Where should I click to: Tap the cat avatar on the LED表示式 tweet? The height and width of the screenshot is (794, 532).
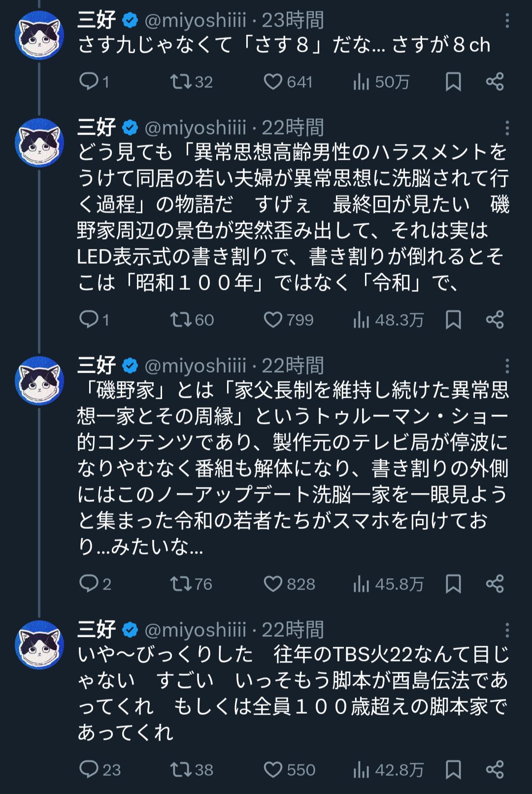click(39, 142)
